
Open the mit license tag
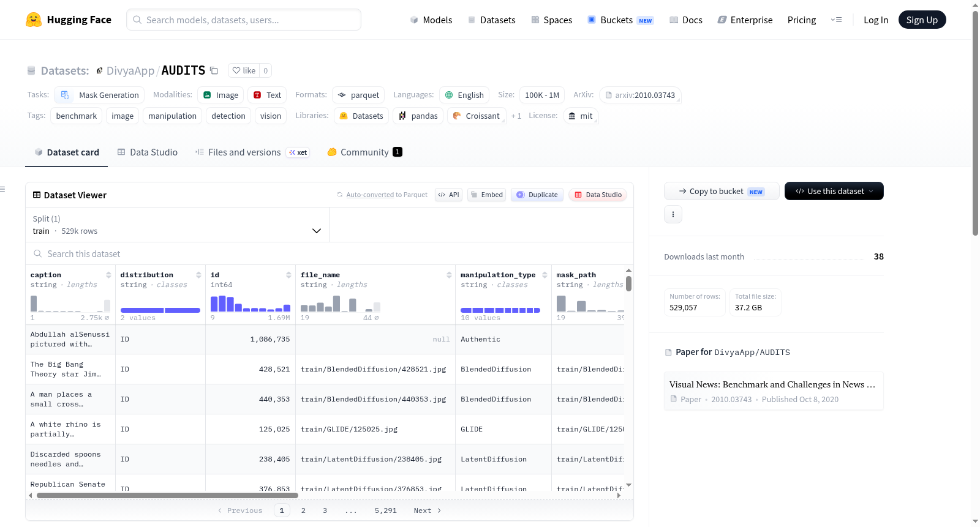tap(581, 116)
